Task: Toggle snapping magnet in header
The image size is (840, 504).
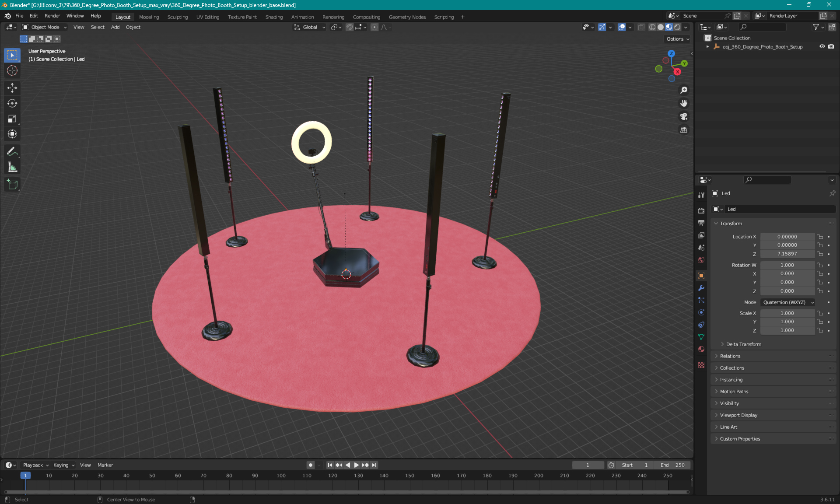Action: pyautogui.click(x=350, y=27)
